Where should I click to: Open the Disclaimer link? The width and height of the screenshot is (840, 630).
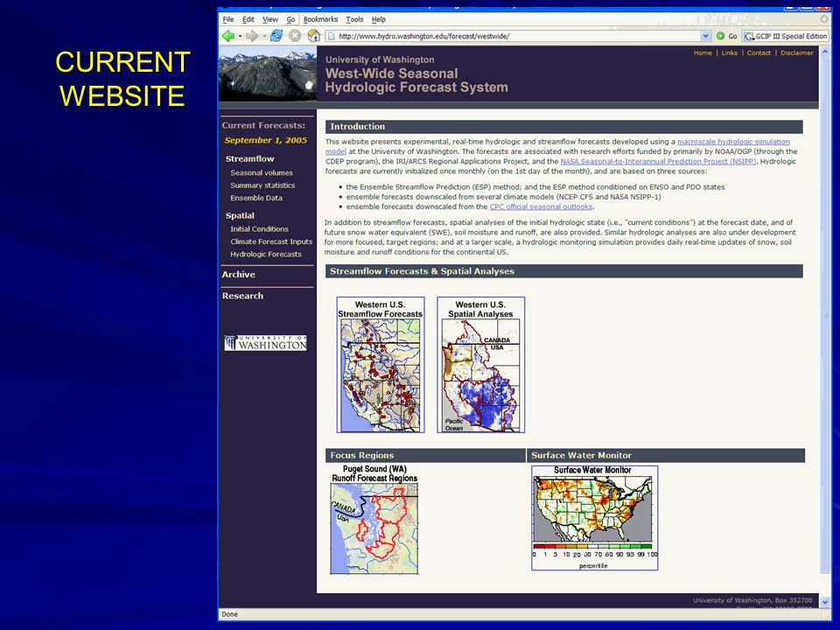tap(796, 53)
